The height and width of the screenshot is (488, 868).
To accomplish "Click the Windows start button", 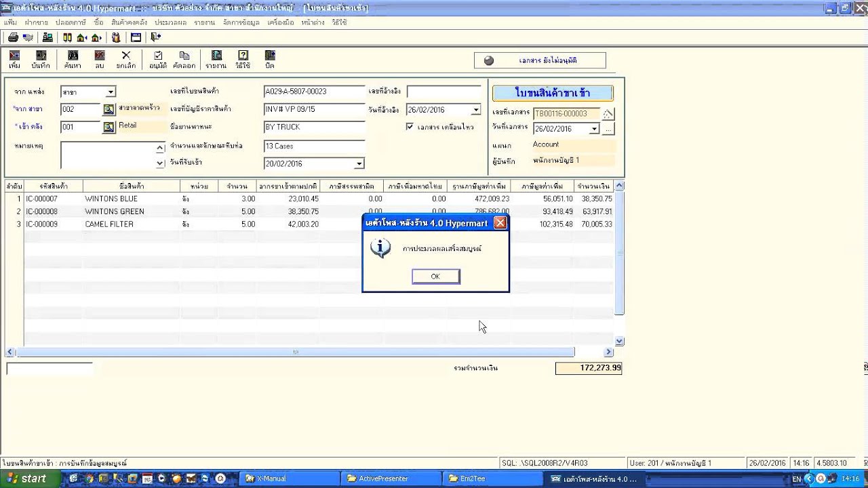I will click(x=27, y=479).
